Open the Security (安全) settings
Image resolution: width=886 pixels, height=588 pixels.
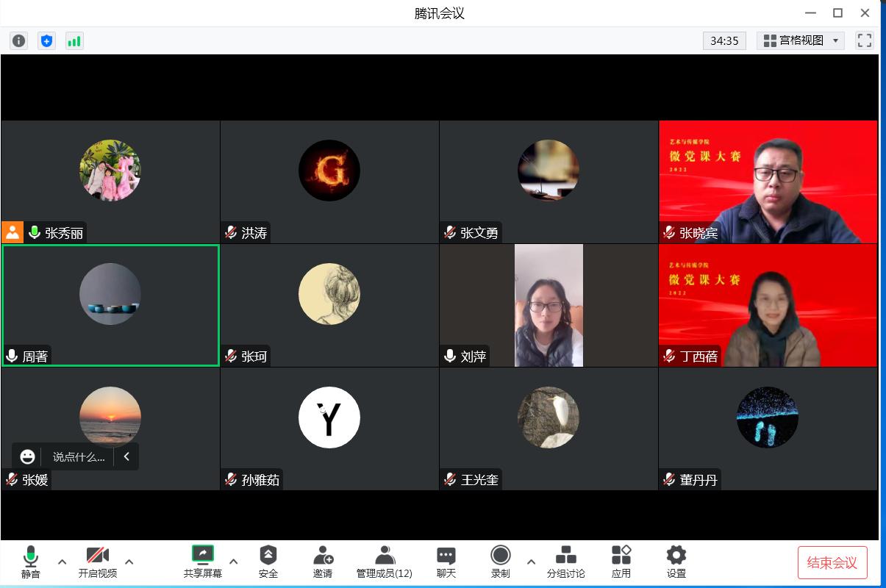(x=268, y=562)
